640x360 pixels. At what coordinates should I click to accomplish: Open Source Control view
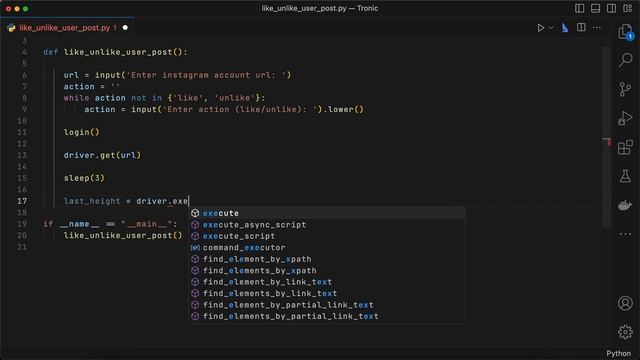point(625,89)
